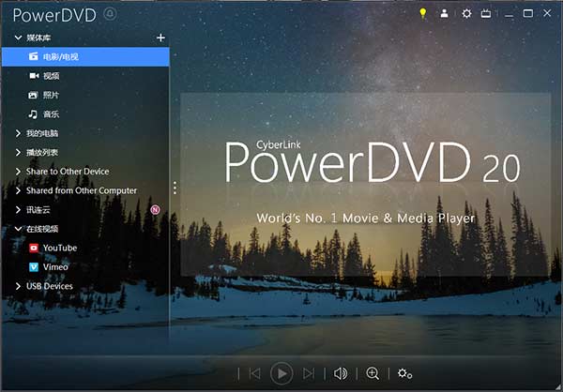Open playback settings gears icon
The width and height of the screenshot is (563, 392).
point(404,373)
